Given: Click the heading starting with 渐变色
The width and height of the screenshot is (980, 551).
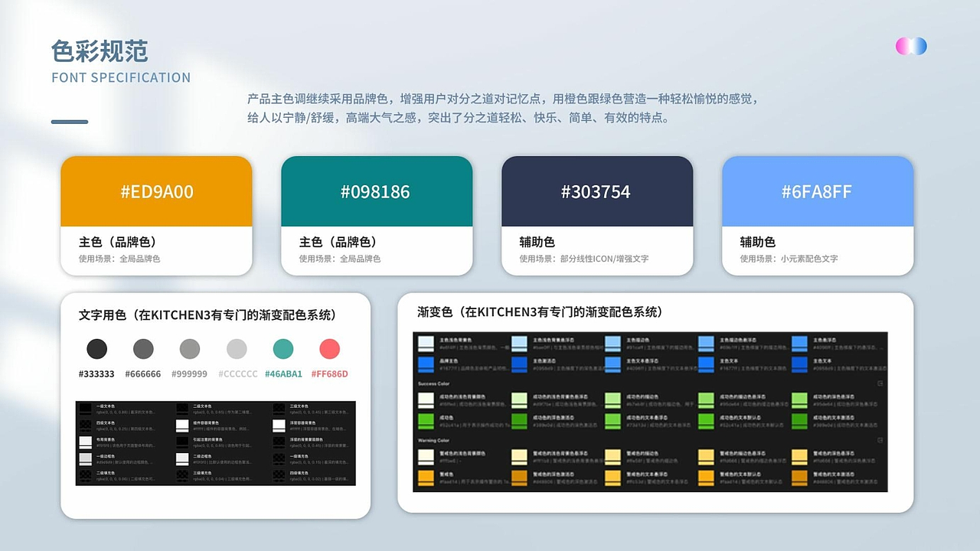Looking at the screenshot, I should click(x=540, y=312).
